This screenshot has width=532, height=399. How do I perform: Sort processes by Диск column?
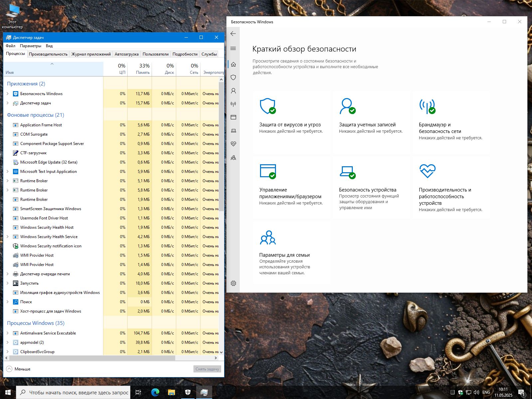point(164,69)
